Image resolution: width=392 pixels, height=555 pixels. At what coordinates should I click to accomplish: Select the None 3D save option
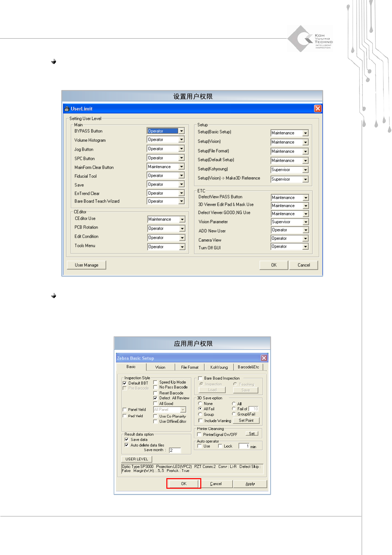(200, 403)
